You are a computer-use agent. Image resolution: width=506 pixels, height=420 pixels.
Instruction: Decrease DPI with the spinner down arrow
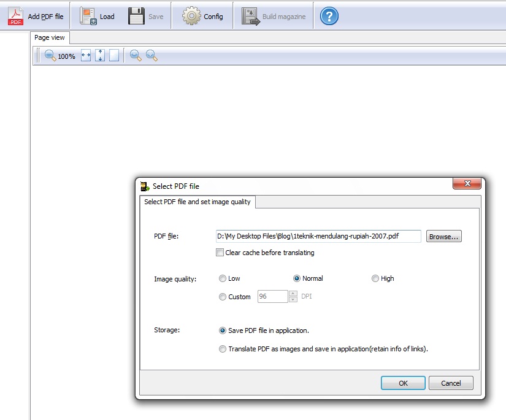coord(293,300)
